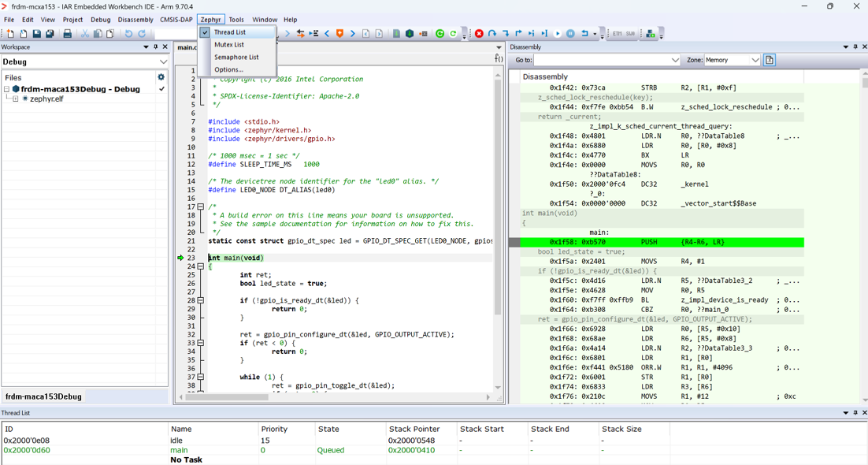
Task: Click the Step Into debug icon
Action: tap(505, 34)
